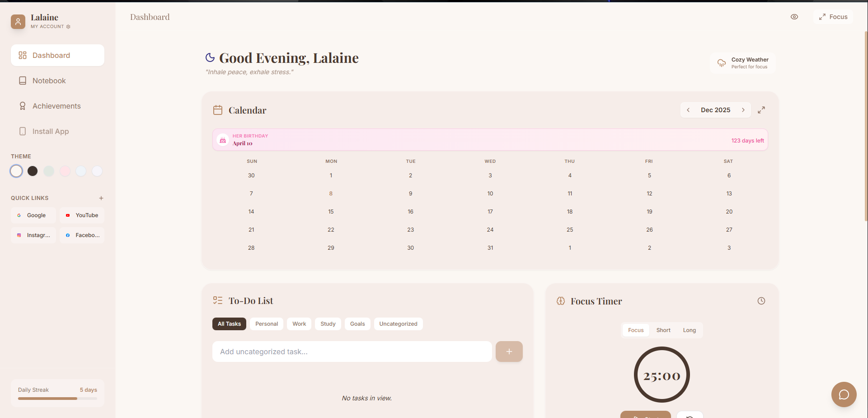This screenshot has width=868, height=418.
Task: Click the account settings gear icon
Action: point(68,27)
